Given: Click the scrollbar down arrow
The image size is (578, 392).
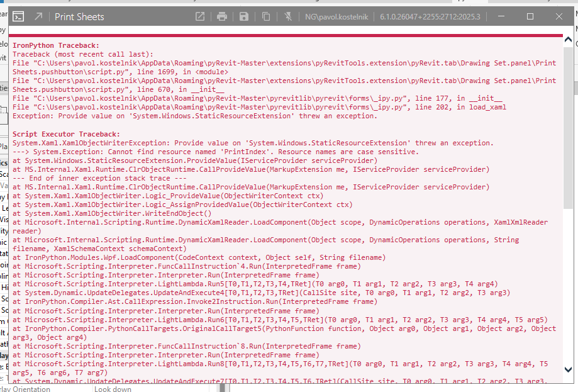Looking at the screenshot, I should tap(568, 370).
